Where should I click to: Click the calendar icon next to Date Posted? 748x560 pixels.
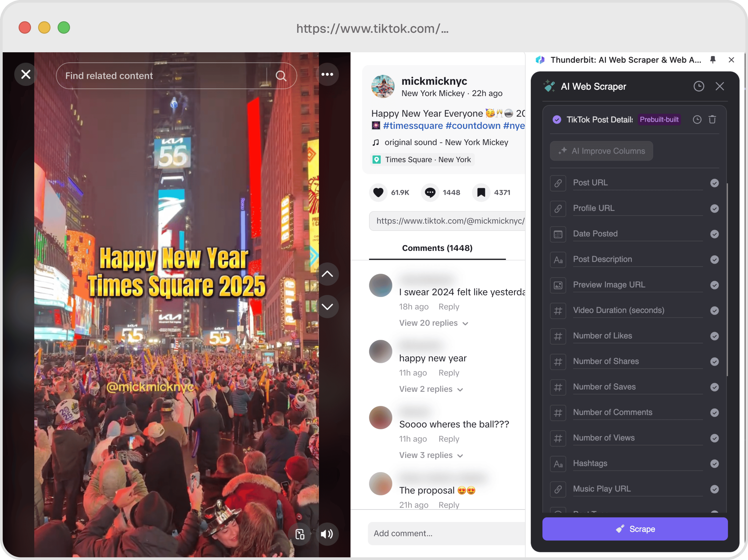click(559, 233)
